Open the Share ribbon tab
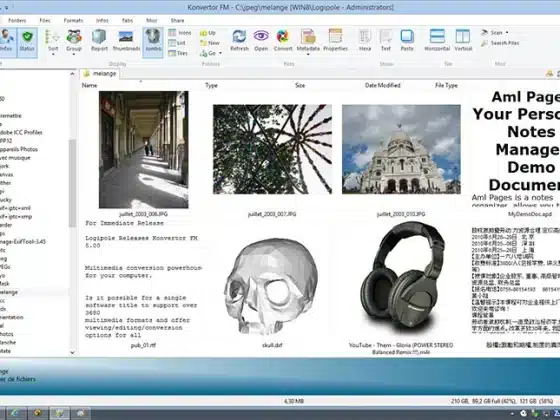560x420 pixels. (177, 21)
